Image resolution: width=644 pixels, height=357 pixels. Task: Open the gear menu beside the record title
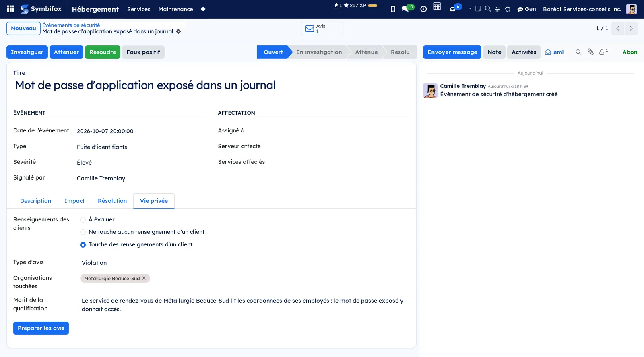(178, 31)
